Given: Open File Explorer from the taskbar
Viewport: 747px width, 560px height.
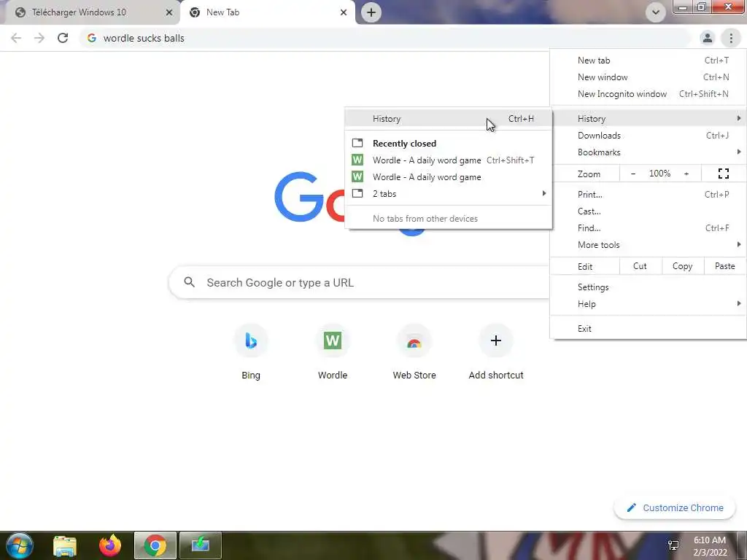Looking at the screenshot, I should point(65,545).
